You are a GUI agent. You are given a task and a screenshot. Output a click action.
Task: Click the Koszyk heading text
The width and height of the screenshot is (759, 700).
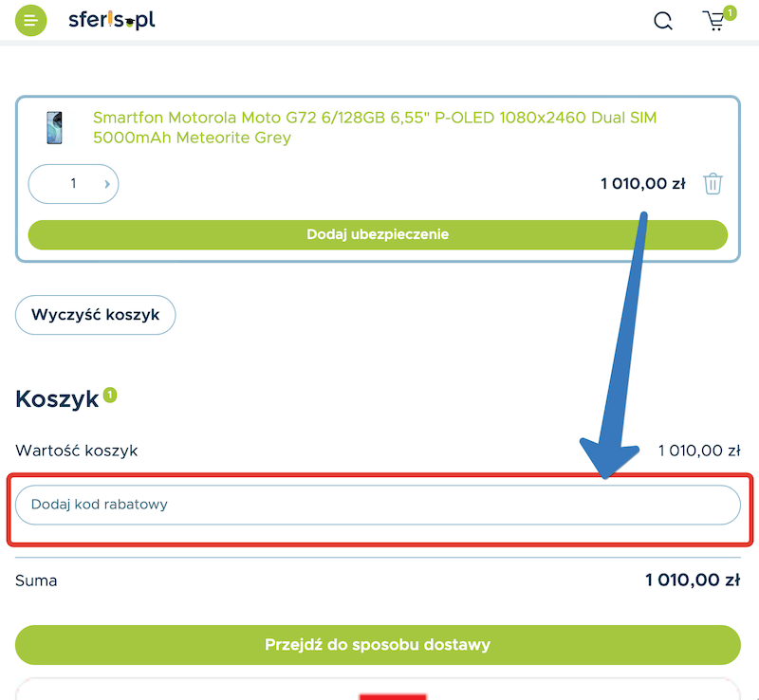pos(57,399)
